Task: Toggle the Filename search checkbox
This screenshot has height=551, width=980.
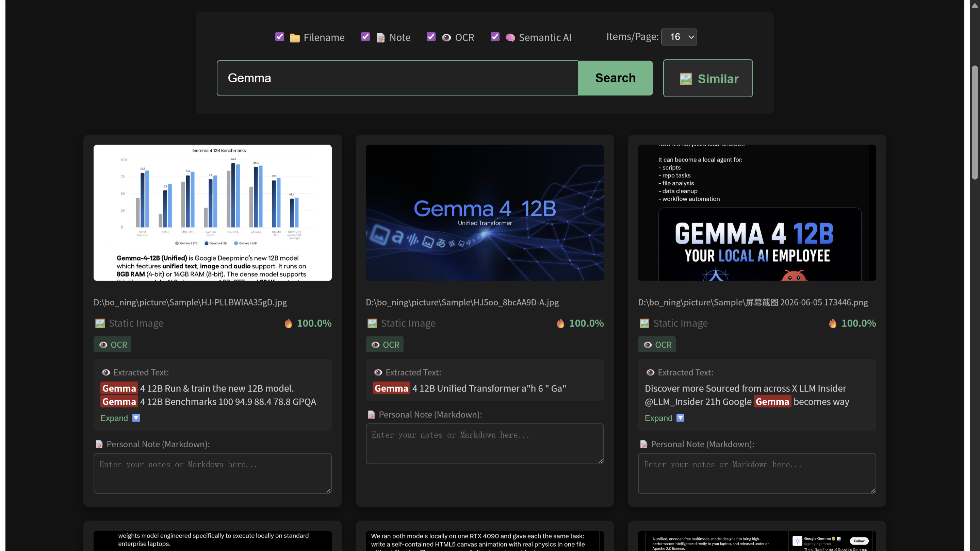Action: (280, 36)
